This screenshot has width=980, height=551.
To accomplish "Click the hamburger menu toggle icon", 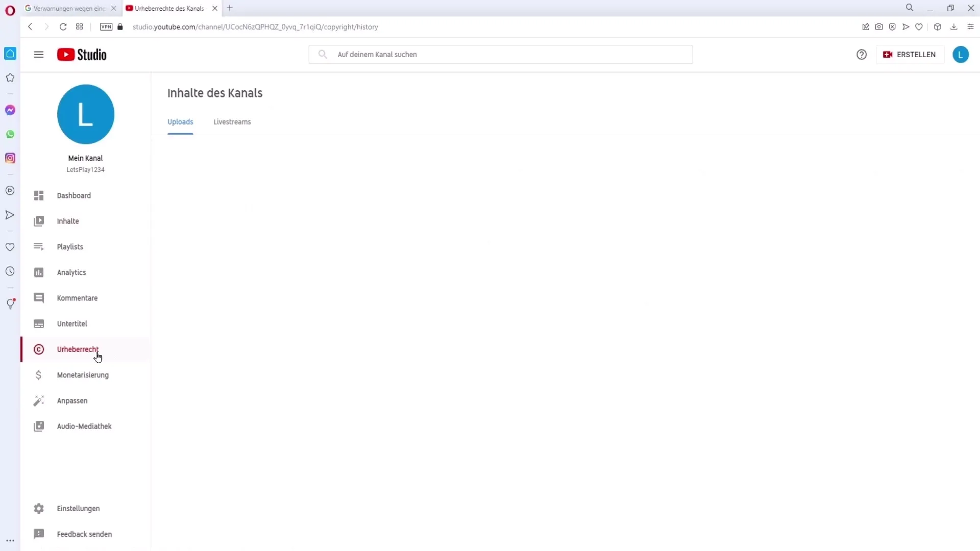I will point(38,55).
